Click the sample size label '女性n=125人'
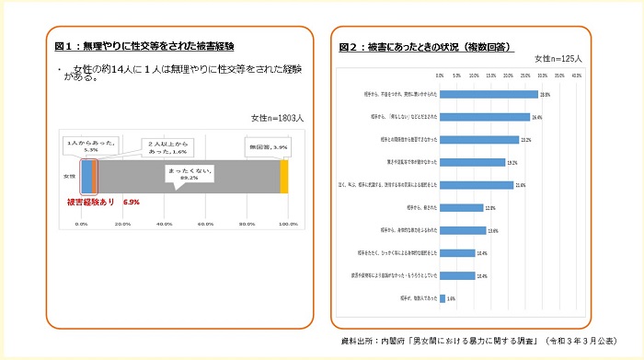This screenshot has height=360, width=644. click(x=558, y=59)
